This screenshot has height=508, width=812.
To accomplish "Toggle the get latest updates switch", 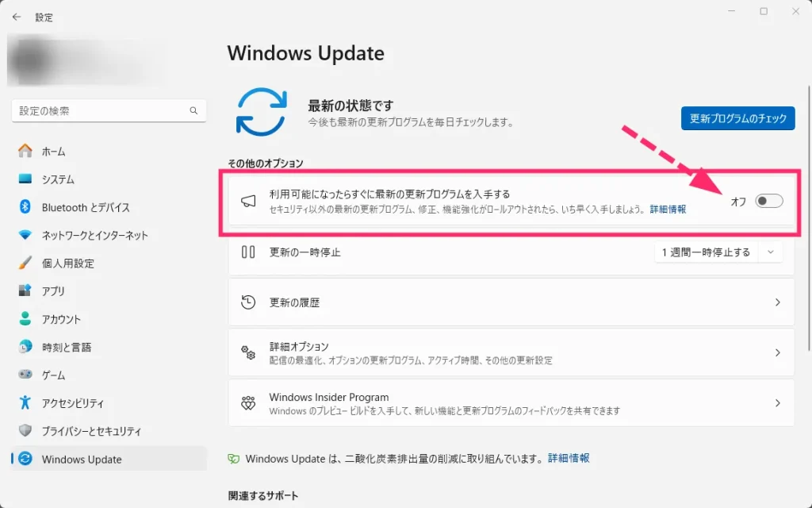I will tap(768, 201).
